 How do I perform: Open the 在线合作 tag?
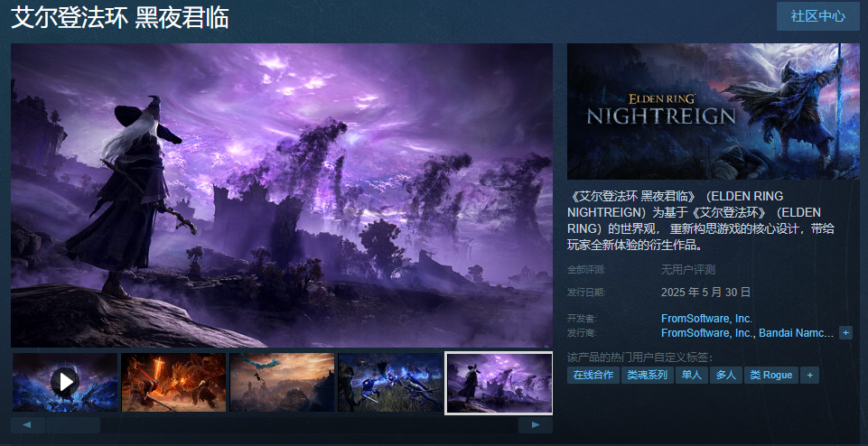click(x=593, y=375)
